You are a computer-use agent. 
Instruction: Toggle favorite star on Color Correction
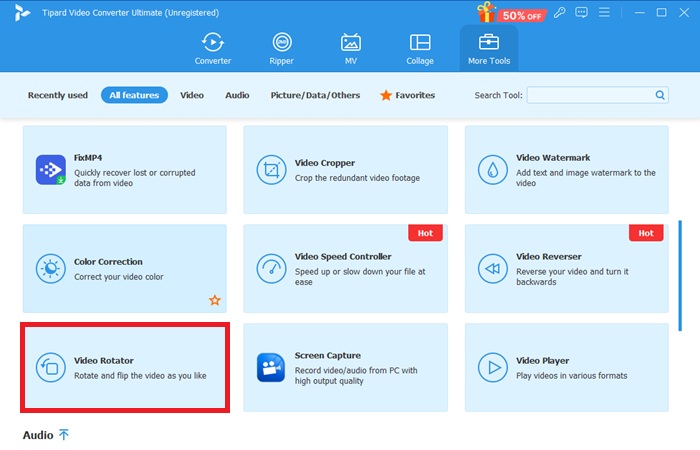[x=215, y=300]
